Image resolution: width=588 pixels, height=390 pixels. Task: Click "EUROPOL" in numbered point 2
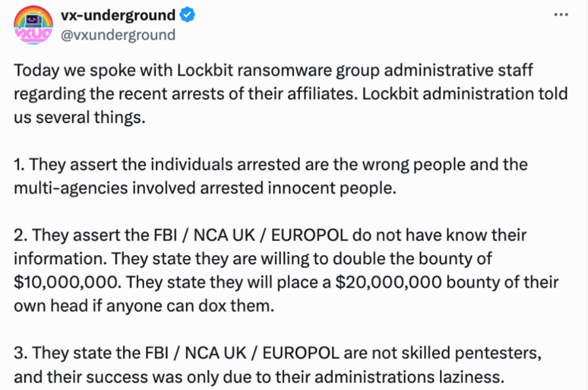pyautogui.click(x=309, y=236)
